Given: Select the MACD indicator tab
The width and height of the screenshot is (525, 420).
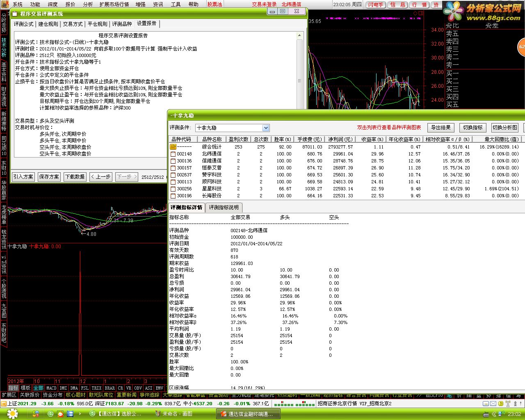Looking at the screenshot, I should coord(51,388).
